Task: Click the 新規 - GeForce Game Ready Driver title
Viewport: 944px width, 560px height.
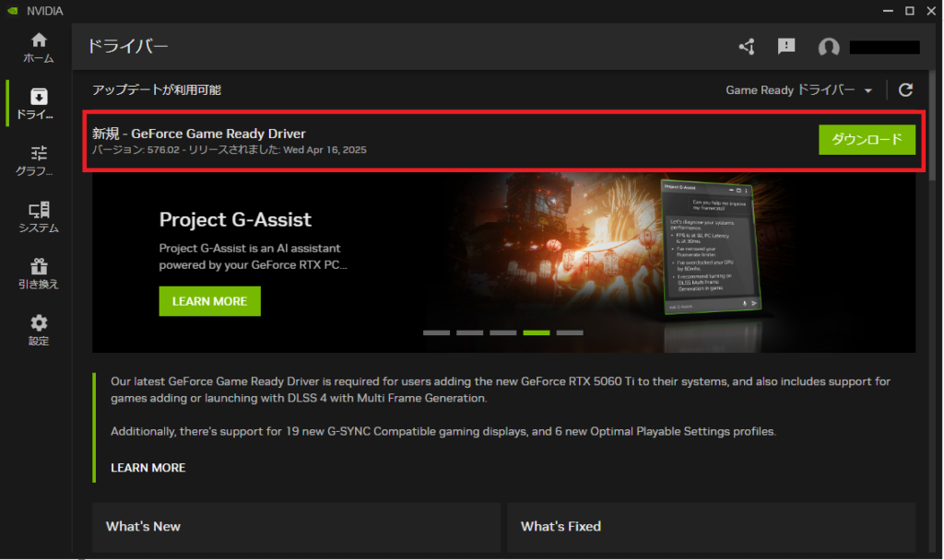Action: click(199, 134)
